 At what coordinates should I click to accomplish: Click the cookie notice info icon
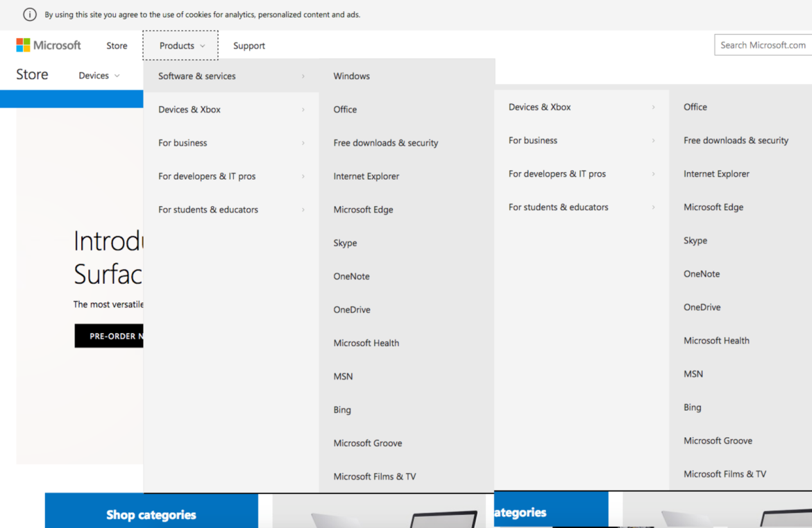point(30,15)
